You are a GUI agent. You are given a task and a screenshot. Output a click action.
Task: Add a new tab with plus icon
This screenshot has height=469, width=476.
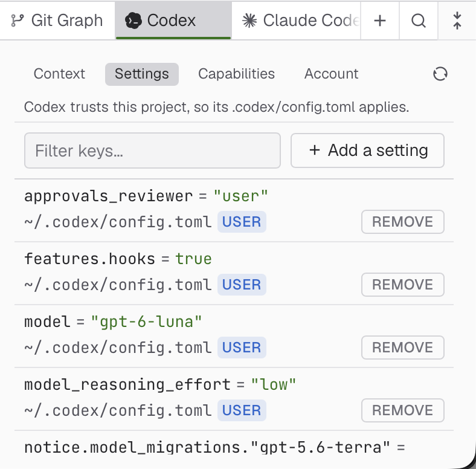pyautogui.click(x=380, y=21)
